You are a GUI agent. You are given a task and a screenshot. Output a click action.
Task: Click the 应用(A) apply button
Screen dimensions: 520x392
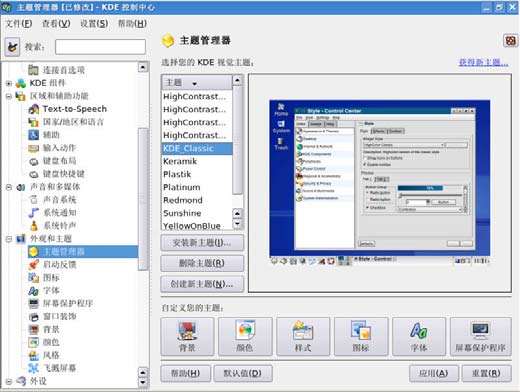tap(434, 373)
